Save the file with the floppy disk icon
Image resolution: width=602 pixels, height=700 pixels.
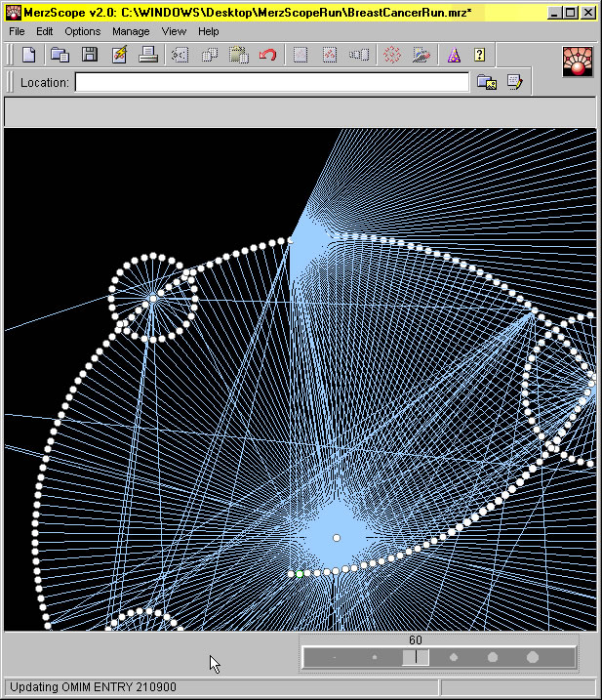coord(89,55)
